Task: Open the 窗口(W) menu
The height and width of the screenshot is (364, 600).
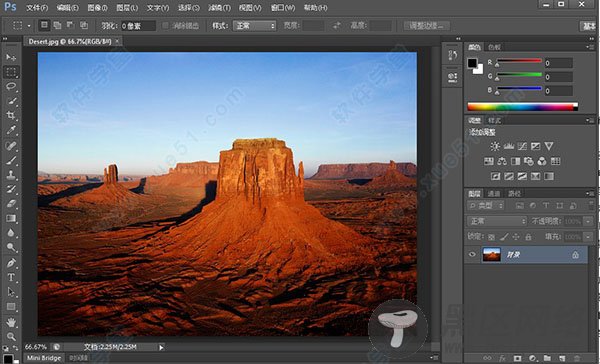Action: point(282,7)
